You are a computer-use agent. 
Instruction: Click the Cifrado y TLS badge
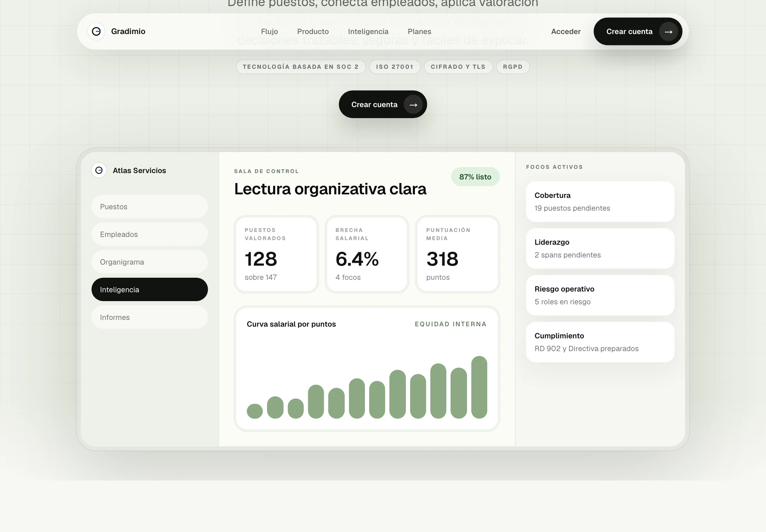click(x=458, y=67)
